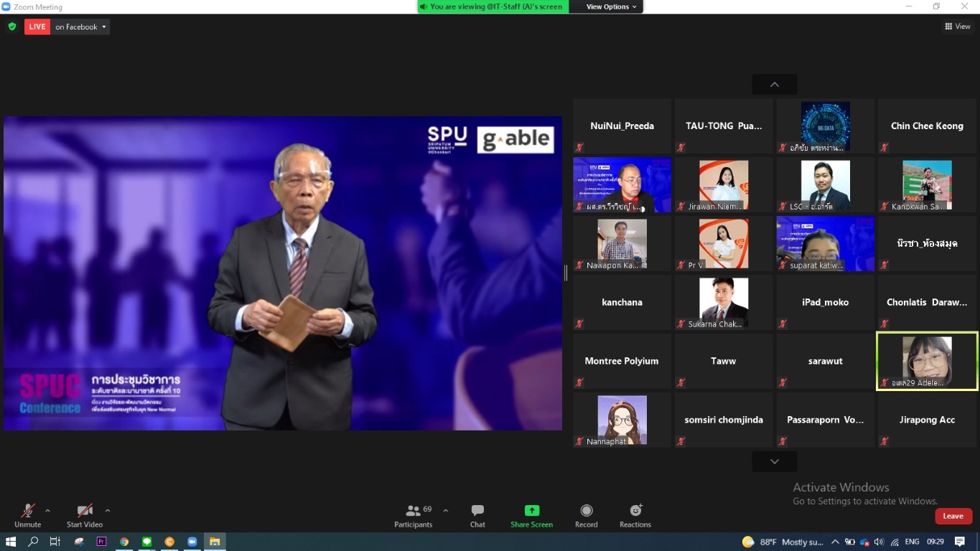Viewport: 980px width, 551px height.
Task: Select the Nannaphat cartoon avatar tile
Action: coord(622,420)
